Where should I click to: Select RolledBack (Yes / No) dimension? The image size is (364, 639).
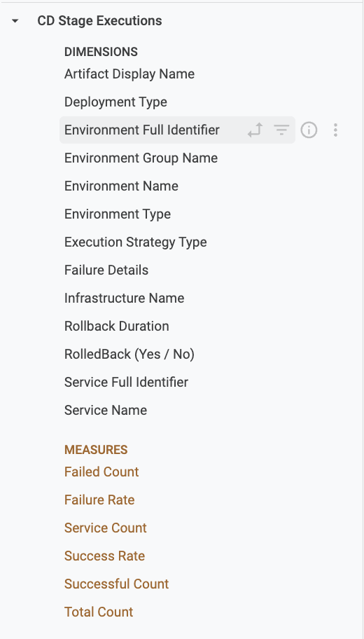pyautogui.click(x=129, y=355)
